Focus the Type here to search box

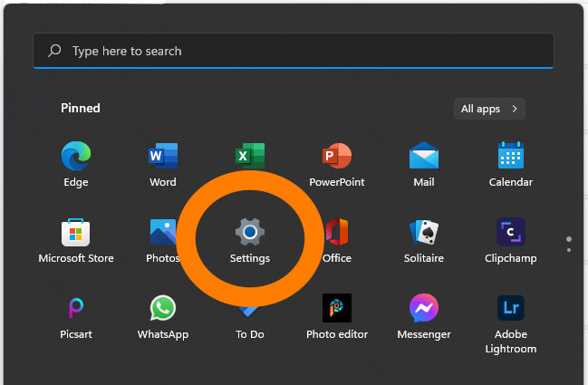294,51
